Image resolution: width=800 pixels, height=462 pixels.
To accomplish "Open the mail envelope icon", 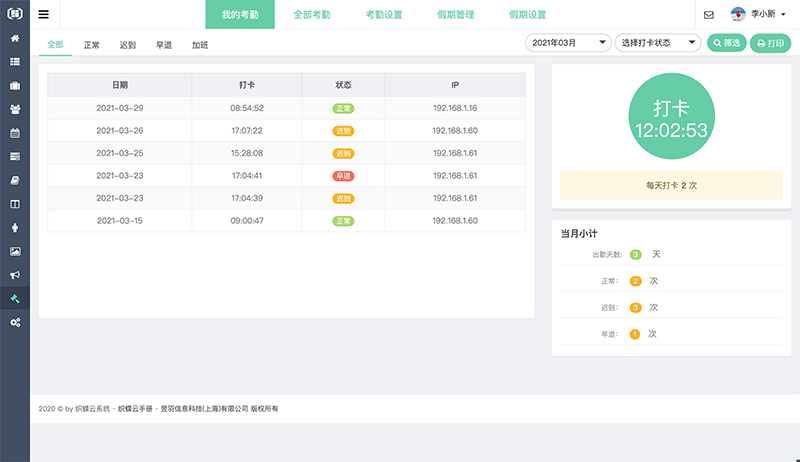I will (x=709, y=15).
